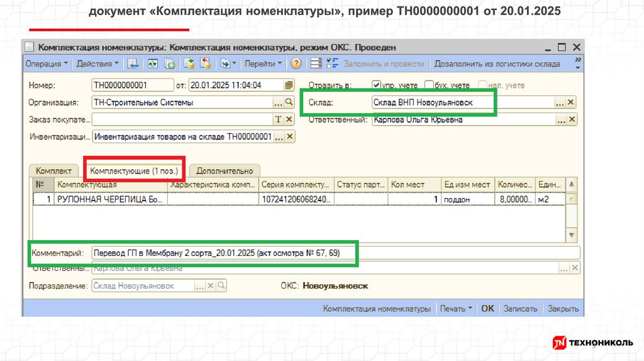The width and height of the screenshot is (644, 361).
Task: Click the Reread (refresh) toolbar icon
Action: pos(153,64)
